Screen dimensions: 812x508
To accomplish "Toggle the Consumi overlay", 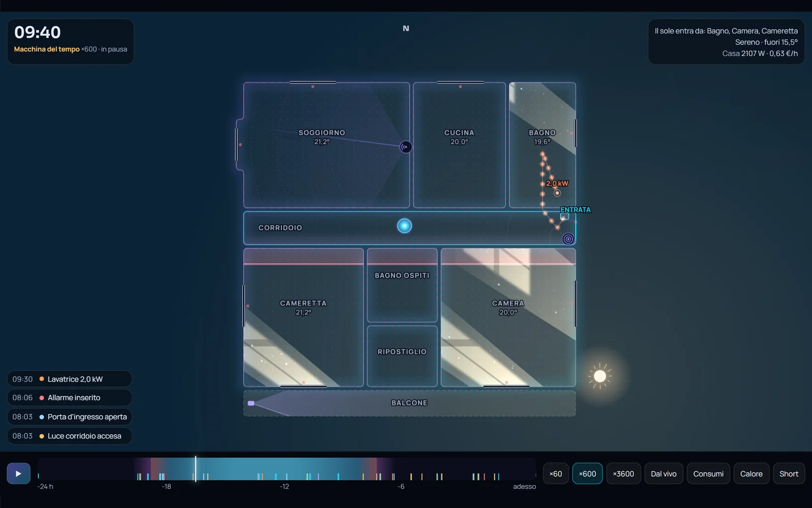I will [708, 473].
